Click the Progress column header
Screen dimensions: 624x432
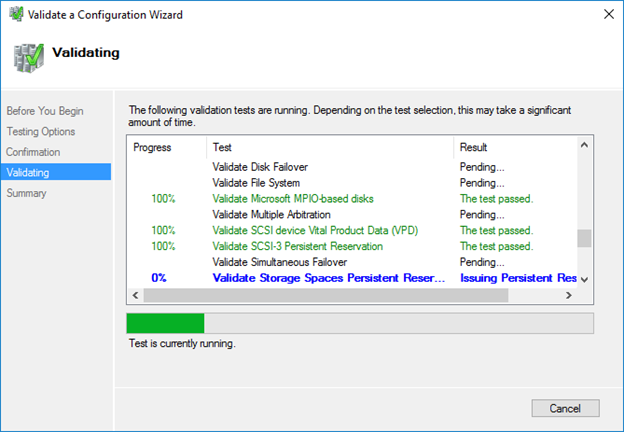point(167,147)
